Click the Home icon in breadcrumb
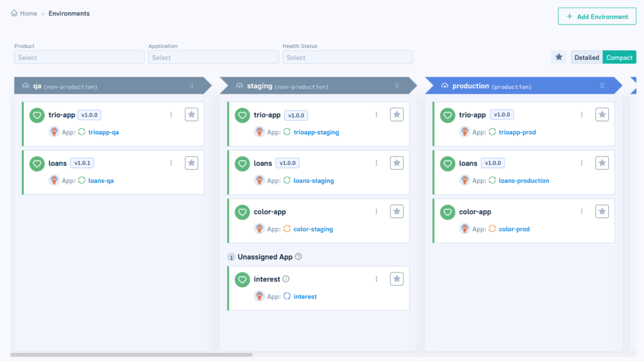The image size is (644, 361). click(x=14, y=13)
